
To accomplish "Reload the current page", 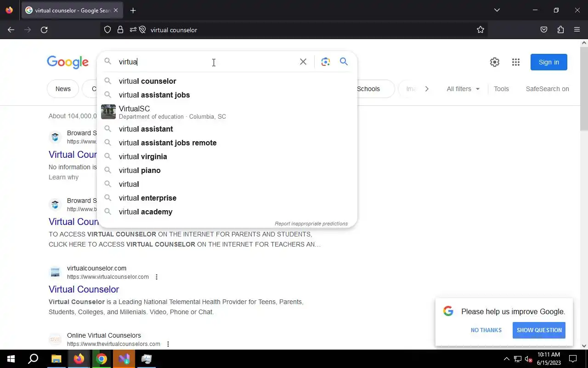I will coord(44,29).
